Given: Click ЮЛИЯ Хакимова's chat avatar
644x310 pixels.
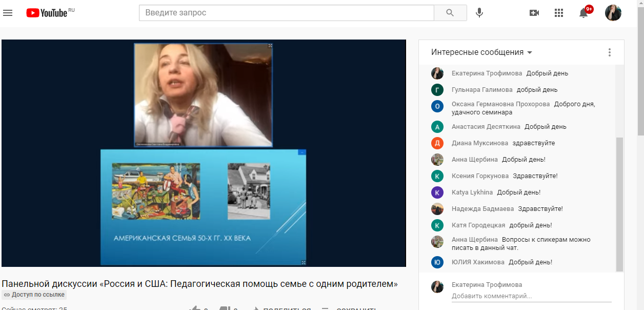Looking at the screenshot, I should [437, 262].
